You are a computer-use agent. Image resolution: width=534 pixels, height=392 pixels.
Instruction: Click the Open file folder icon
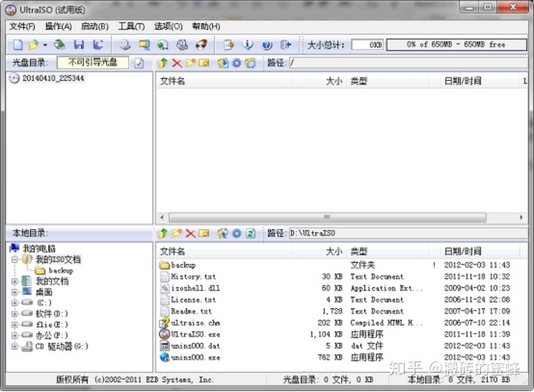pos(33,45)
